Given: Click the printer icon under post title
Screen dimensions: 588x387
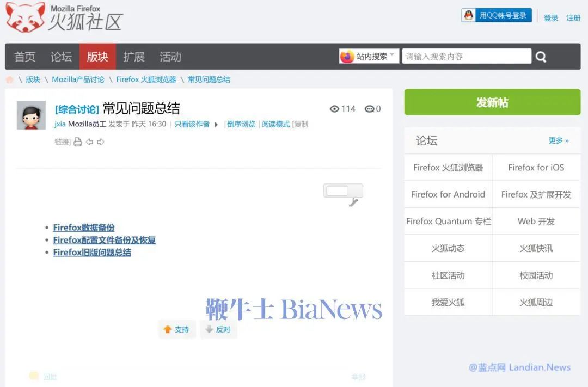Looking at the screenshot, I should (x=78, y=142).
